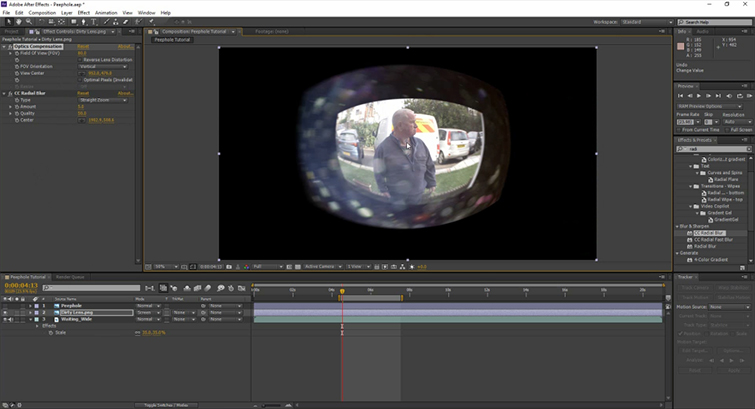Enable Reverse Lens Distortion checkbox
755x409 pixels.
(x=82, y=59)
